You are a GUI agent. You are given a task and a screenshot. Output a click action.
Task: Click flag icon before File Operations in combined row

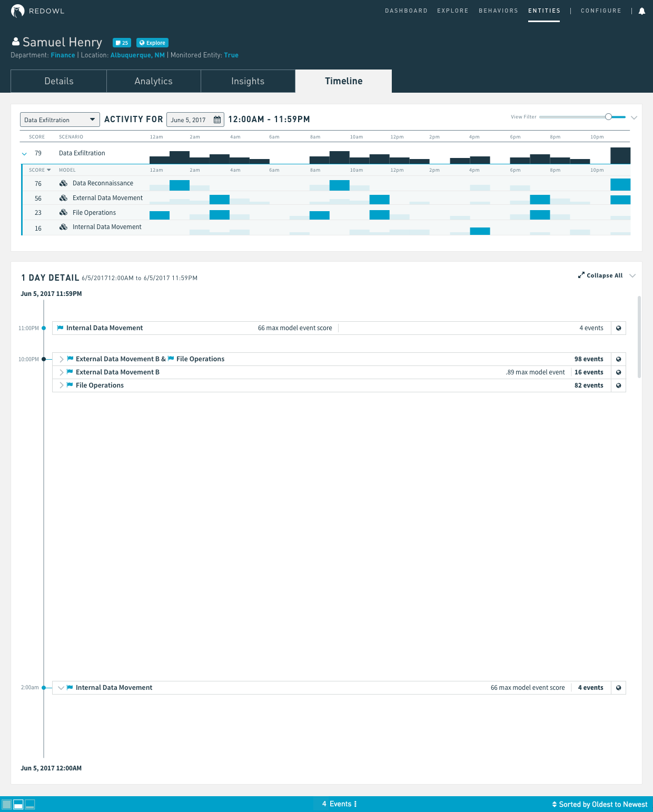coord(171,359)
